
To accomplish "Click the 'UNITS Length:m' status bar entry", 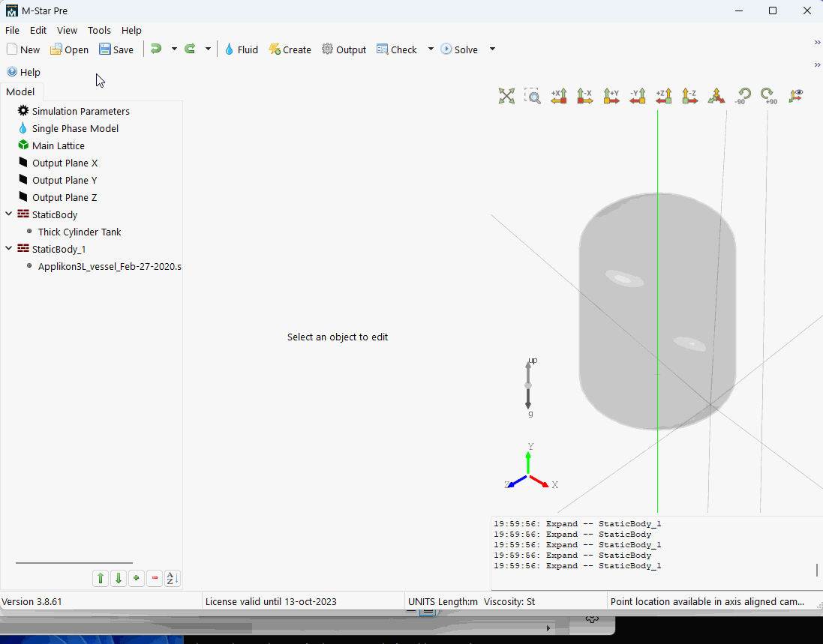I will click(443, 601).
